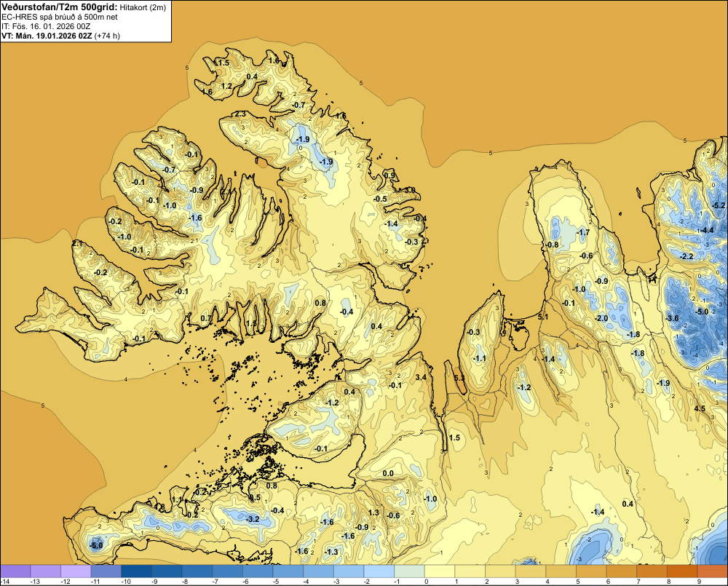728x586 pixels.
Task: Click the legend swatch right of label 9
Action: pyautogui.click(x=713, y=571)
